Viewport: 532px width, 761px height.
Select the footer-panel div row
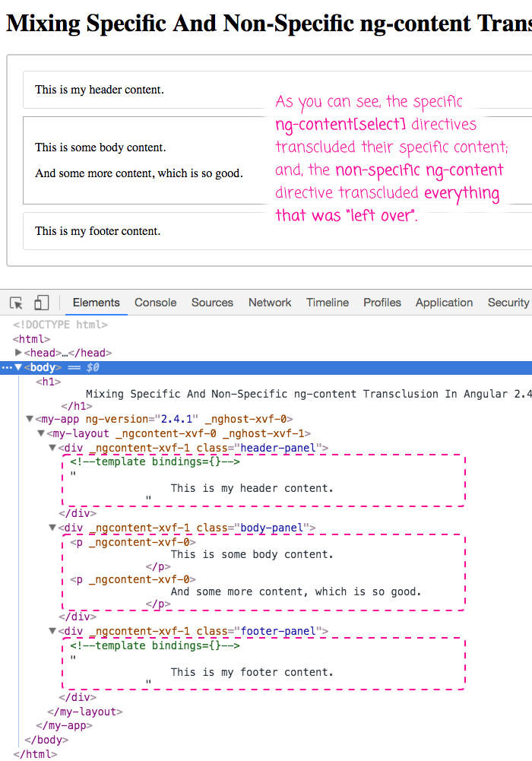[x=193, y=631]
